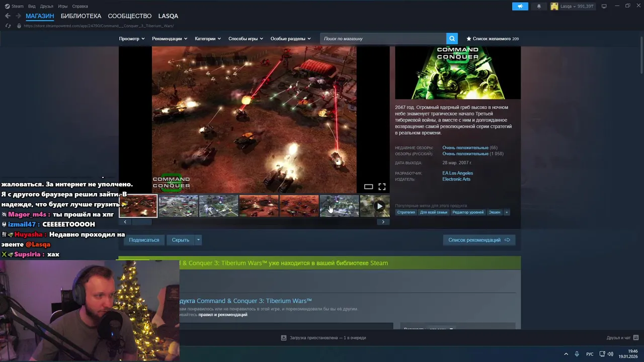The width and height of the screenshot is (644, 362).
Task: Open the Справка menu
Action: [x=80, y=6]
